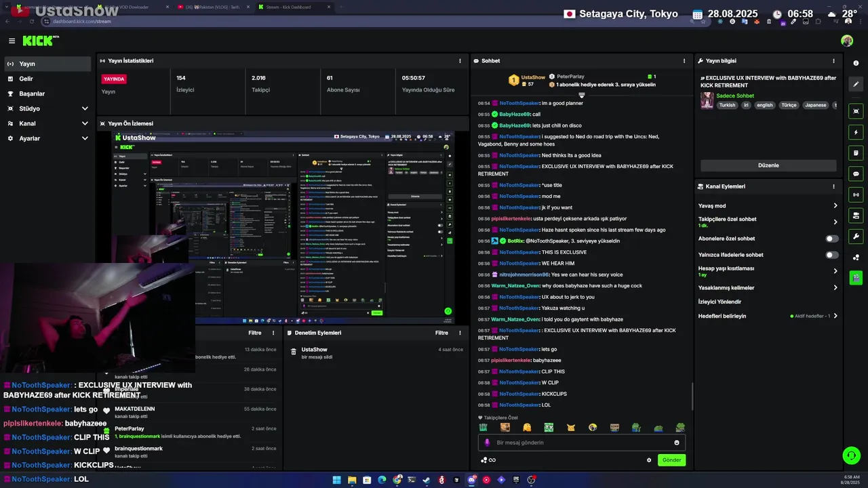Reload the page with the browser refresh button
Image resolution: width=868 pixels, height=488 pixels.
[x=32, y=21]
